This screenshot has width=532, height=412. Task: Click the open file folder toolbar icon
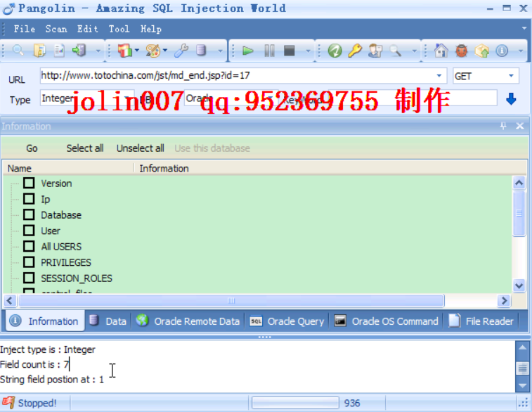tap(39, 51)
